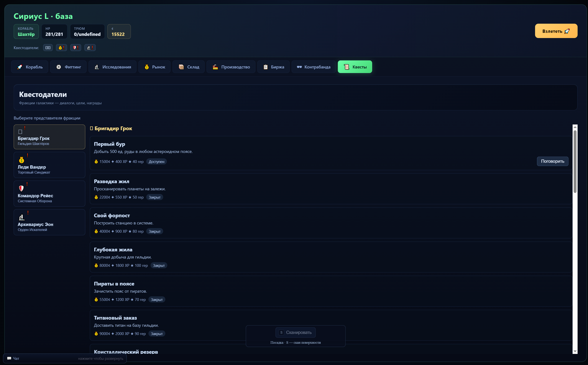Click the factory icon on Производство tab
This screenshot has height=365, width=588.
[x=215, y=67]
